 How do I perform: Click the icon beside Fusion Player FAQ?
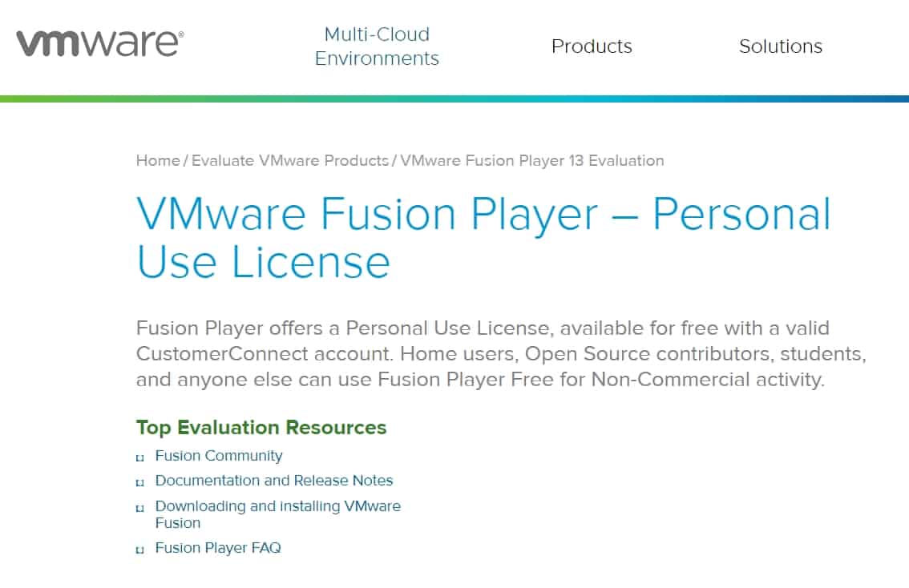tap(140, 550)
